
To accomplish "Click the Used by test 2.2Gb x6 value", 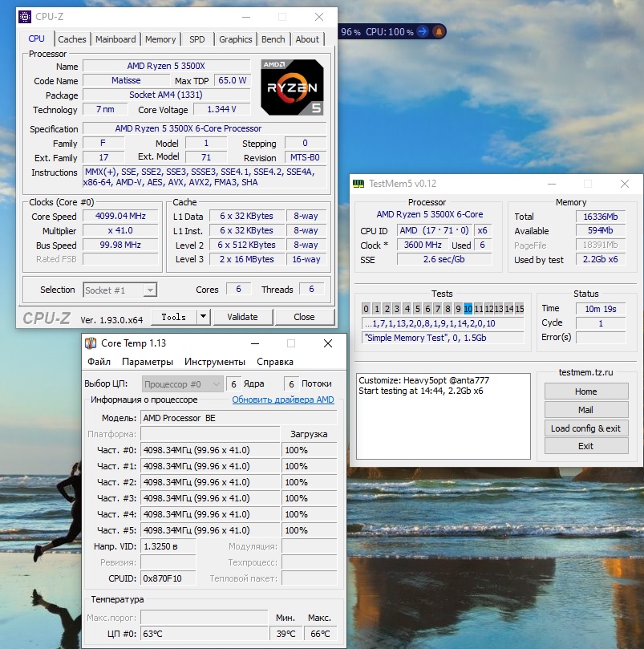I will pyautogui.click(x=601, y=259).
